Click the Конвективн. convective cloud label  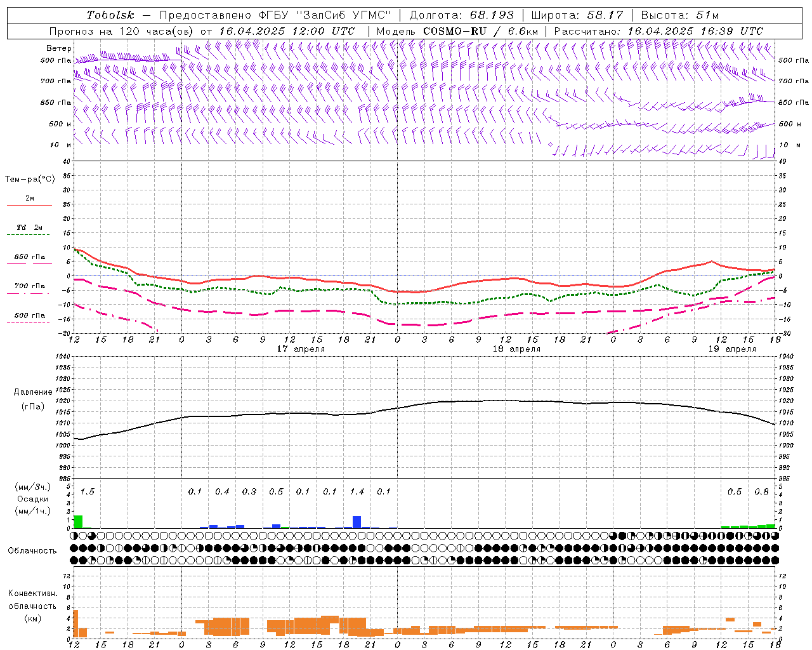[x=32, y=594]
